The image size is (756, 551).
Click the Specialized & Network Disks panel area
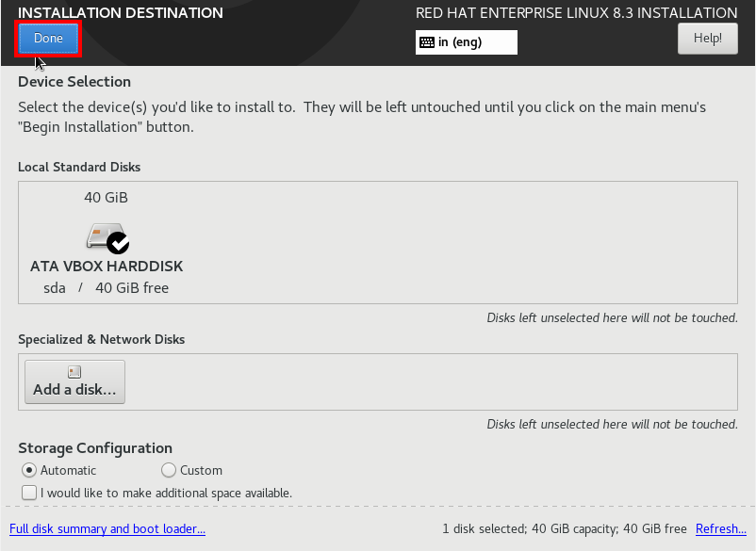coord(429,382)
